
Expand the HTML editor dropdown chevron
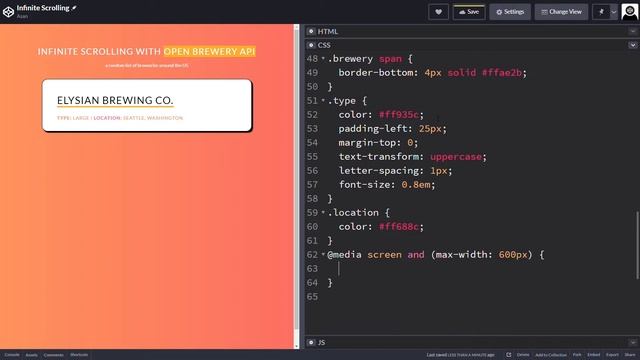pos(633,31)
